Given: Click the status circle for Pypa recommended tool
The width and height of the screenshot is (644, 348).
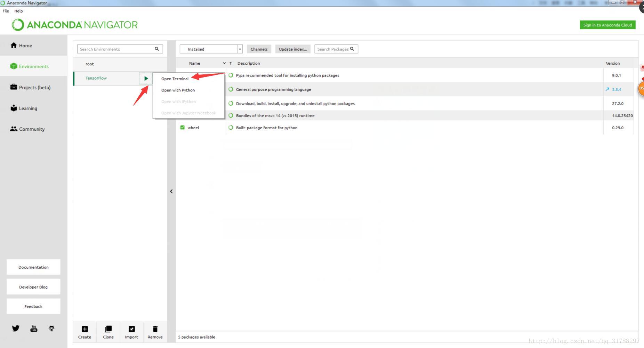Looking at the screenshot, I should tap(231, 75).
